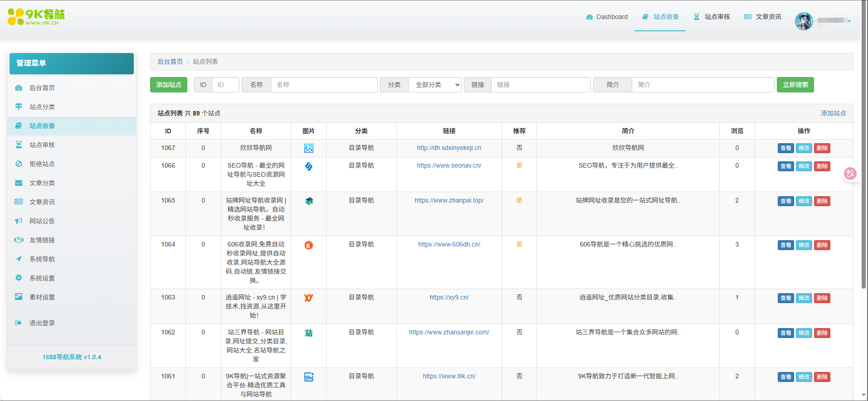This screenshot has width=868, height=401.
Task: Click the green 添加站点 button
Action: [169, 85]
